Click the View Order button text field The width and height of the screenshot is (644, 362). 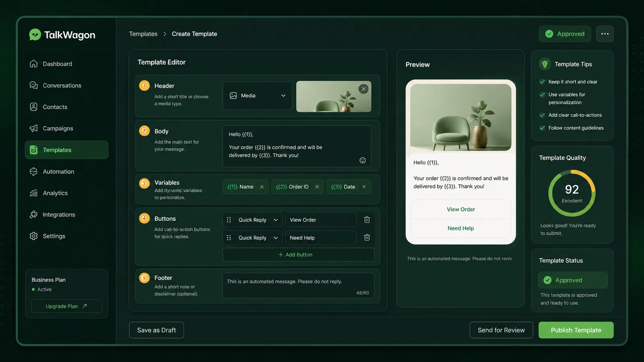[321, 220]
